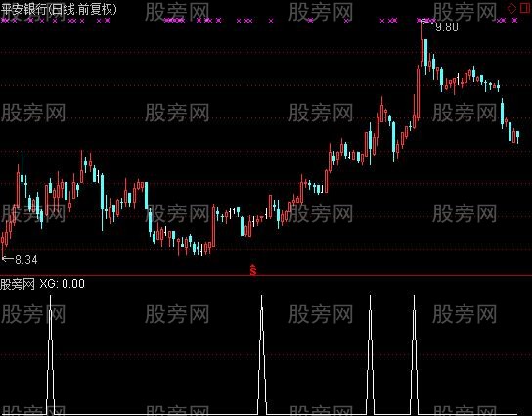Click the 股旁网 indicator name label in lower panel

point(18,284)
